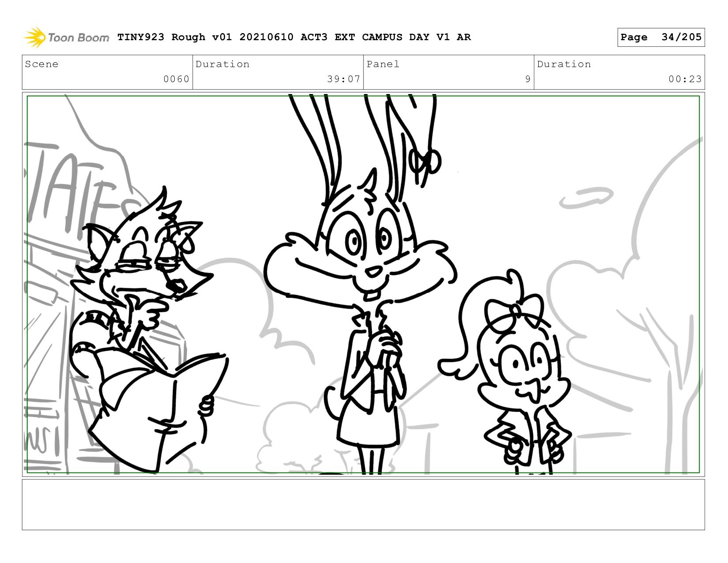Select the title text starting with TINY923 Rough
728x563 pixels.
tap(294, 37)
